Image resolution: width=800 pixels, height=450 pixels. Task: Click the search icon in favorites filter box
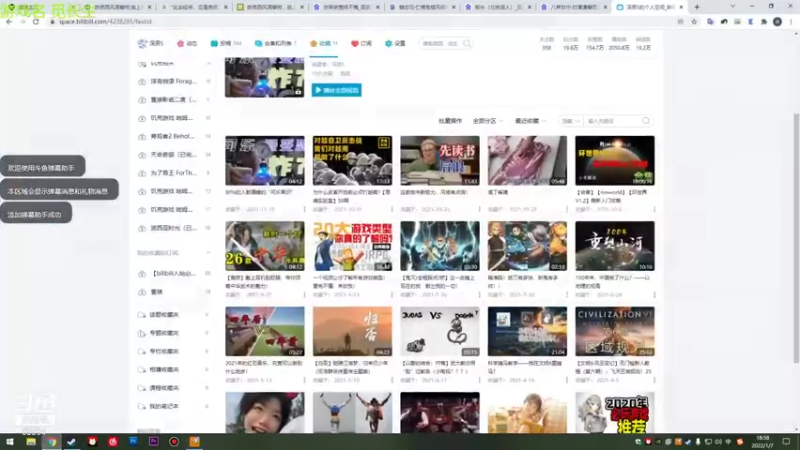click(646, 121)
